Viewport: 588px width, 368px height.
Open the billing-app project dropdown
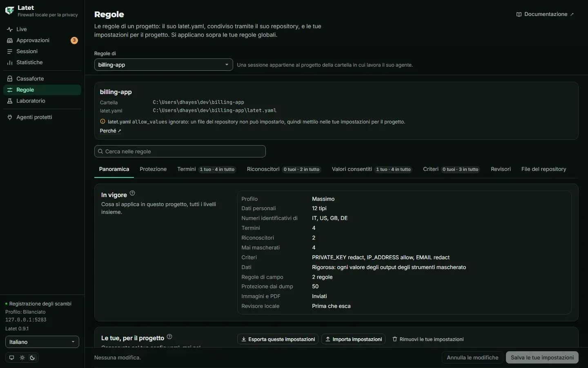point(163,65)
